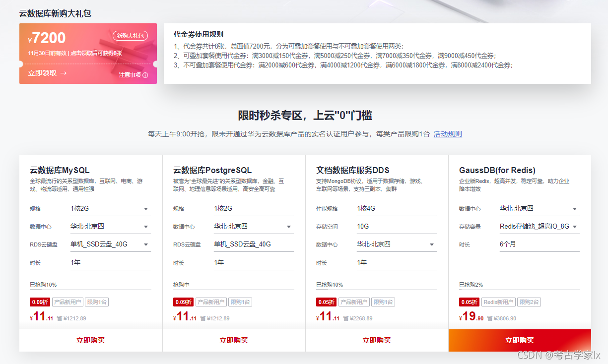
Task: Click the 云数据库新购大礼包 heading
Action: click(x=55, y=13)
